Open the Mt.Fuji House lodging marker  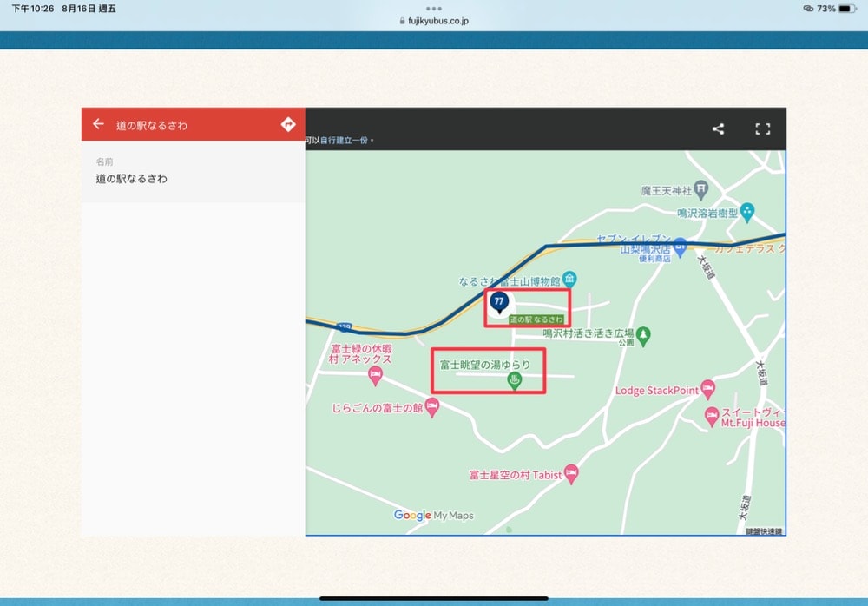click(x=712, y=417)
